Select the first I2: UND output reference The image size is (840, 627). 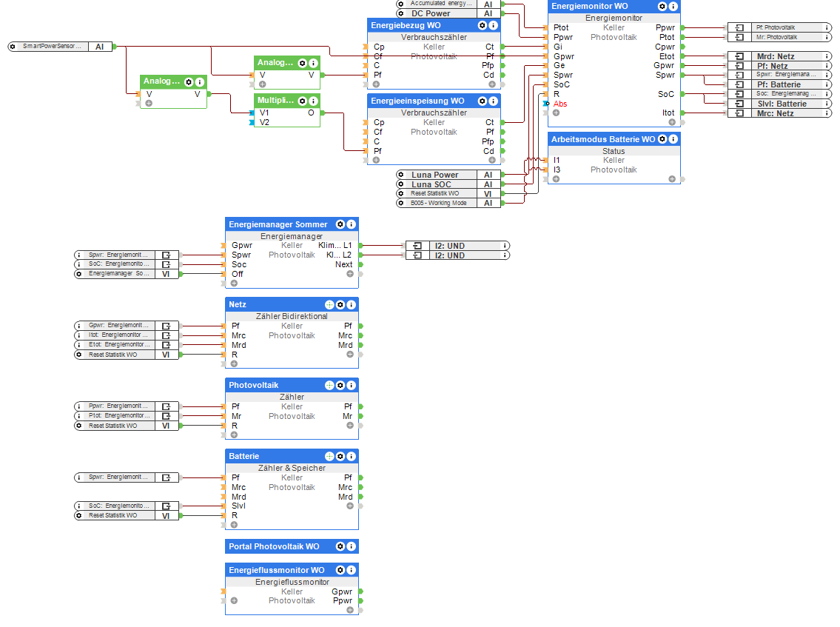click(x=457, y=246)
